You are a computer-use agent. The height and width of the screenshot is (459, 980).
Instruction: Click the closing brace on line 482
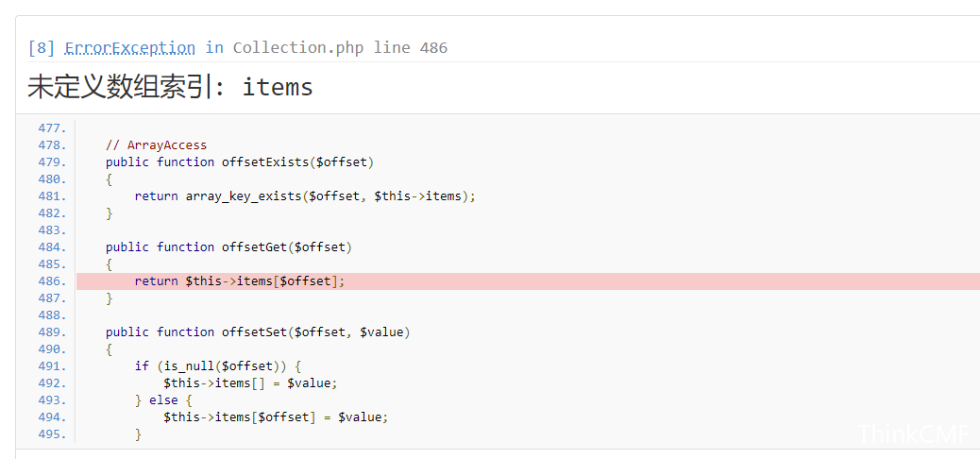(110, 213)
